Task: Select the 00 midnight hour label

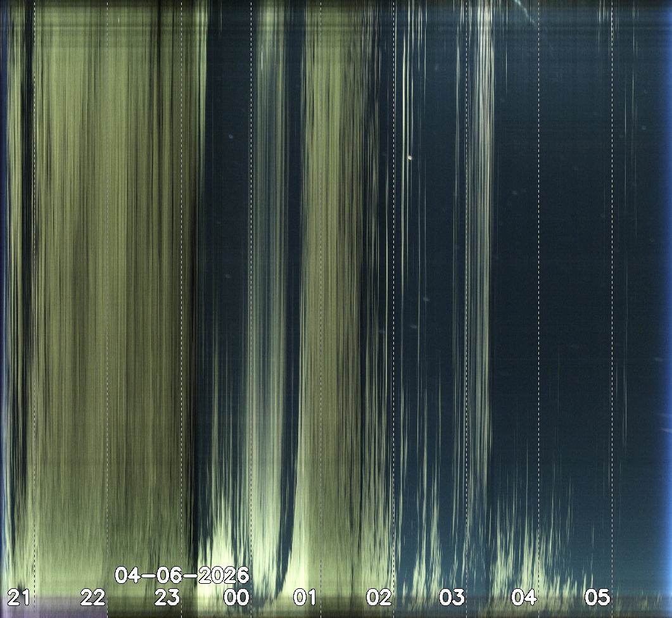Action: point(236,597)
